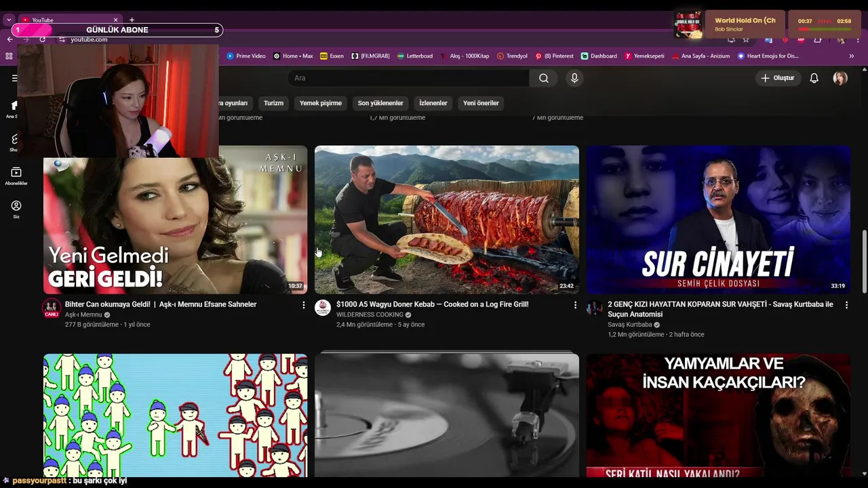
Task: Start voice search with the microphone icon
Action: (x=574, y=78)
